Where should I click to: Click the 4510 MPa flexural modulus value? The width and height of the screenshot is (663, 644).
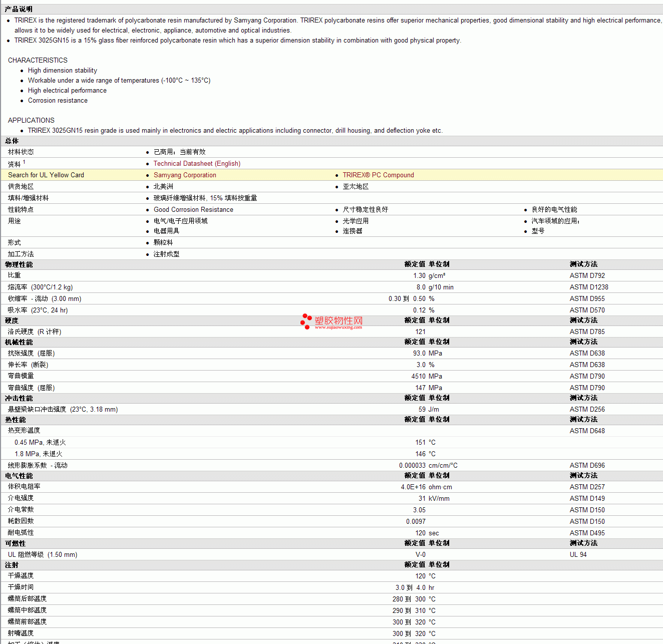tap(427, 377)
